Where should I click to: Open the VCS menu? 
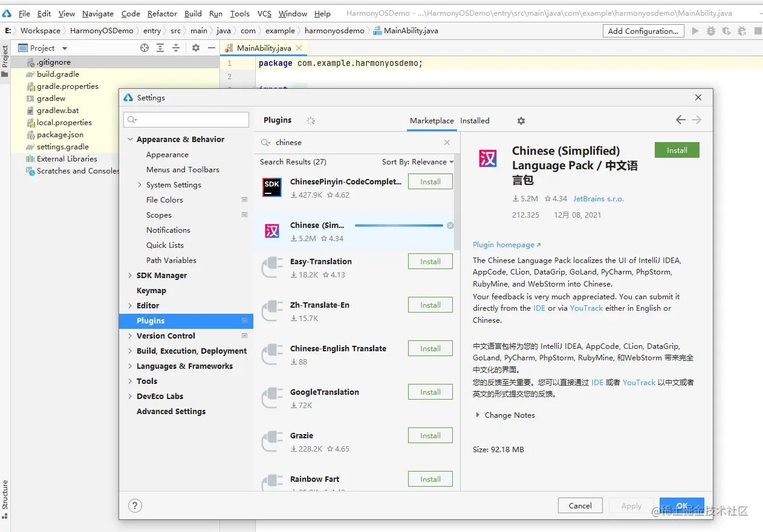pyautogui.click(x=264, y=13)
